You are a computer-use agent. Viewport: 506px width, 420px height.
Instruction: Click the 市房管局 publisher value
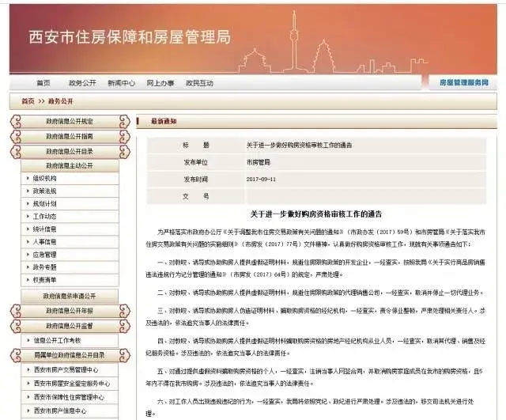coord(259,162)
